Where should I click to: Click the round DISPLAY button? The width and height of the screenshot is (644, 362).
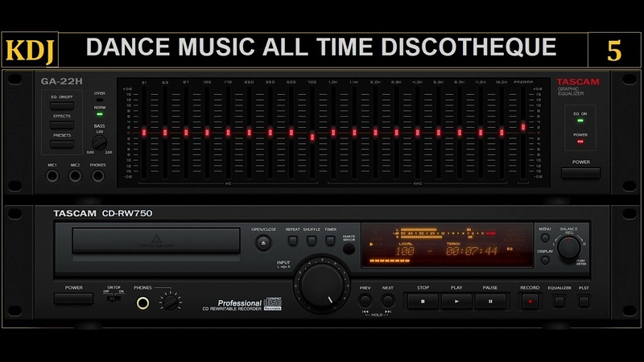pyautogui.click(x=545, y=260)
